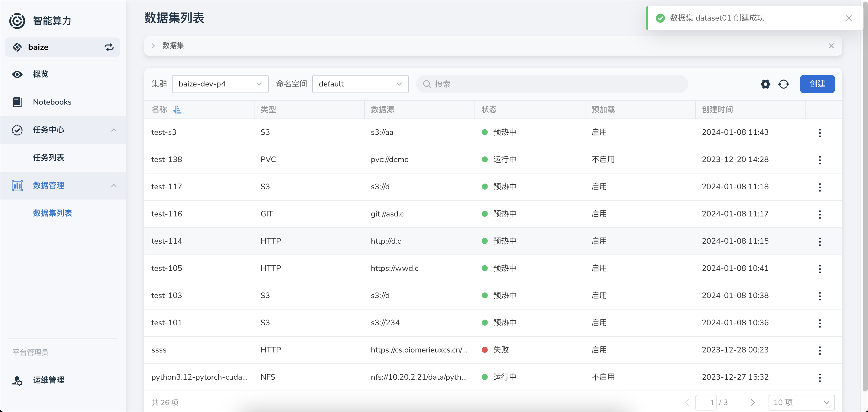Click the search magnifier icon
The width and height of the screenshot is (868, 412).
(x=426, y=84)
